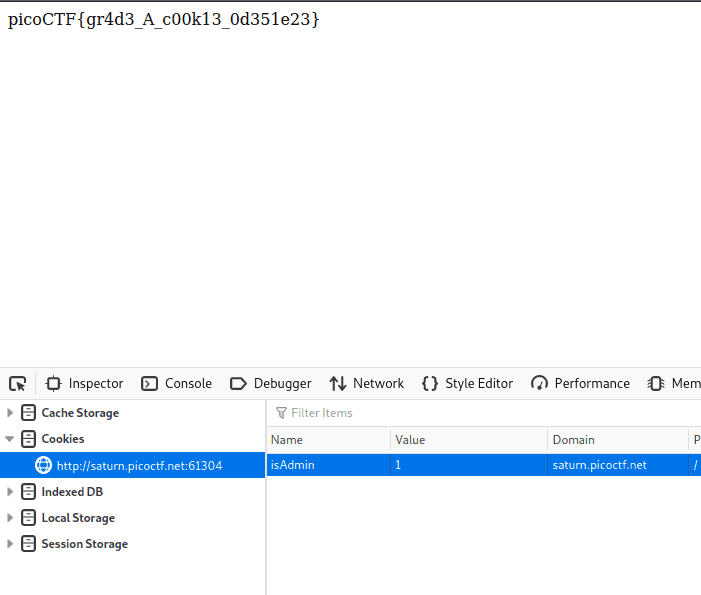Open the Style Editor tab
The height and width of the screenshot is (595, 701).
(x=467, y=383)
